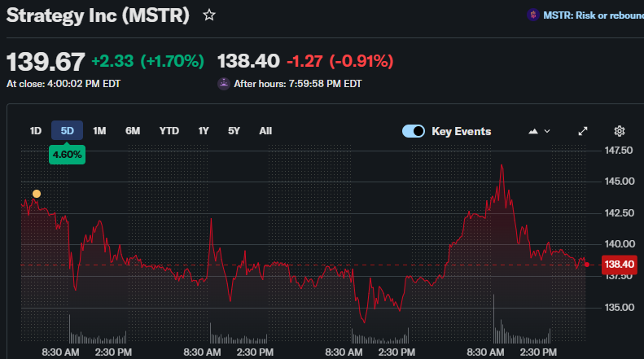Screen dimensions: 644x359
Task: Click the green 4.60% badge
Action: point(68,153)
